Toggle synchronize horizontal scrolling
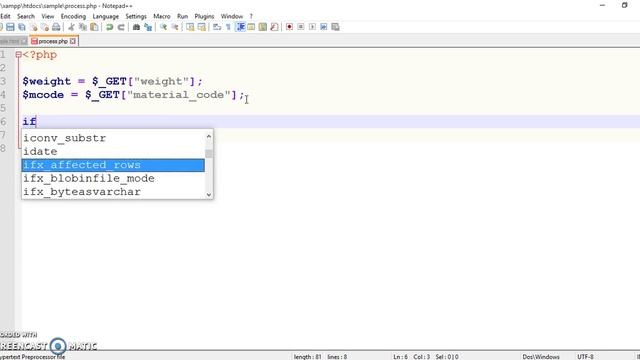The image size is (640, 360). (202, 27)
